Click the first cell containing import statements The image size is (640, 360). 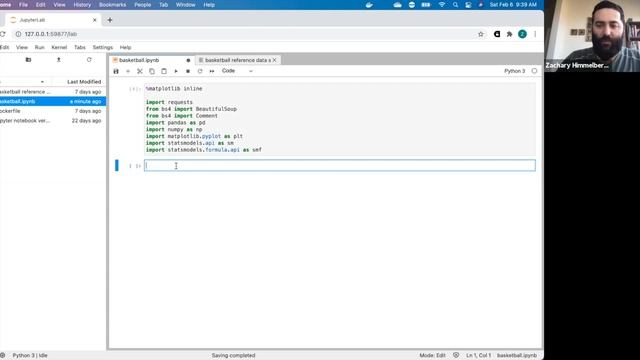[340, 119]
